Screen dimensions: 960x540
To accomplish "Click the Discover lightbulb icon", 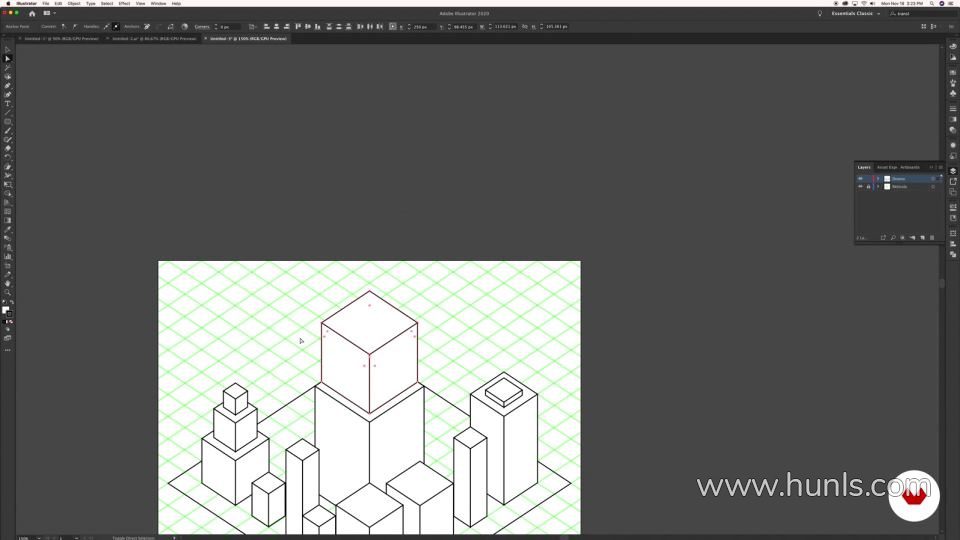I will 820,13.
